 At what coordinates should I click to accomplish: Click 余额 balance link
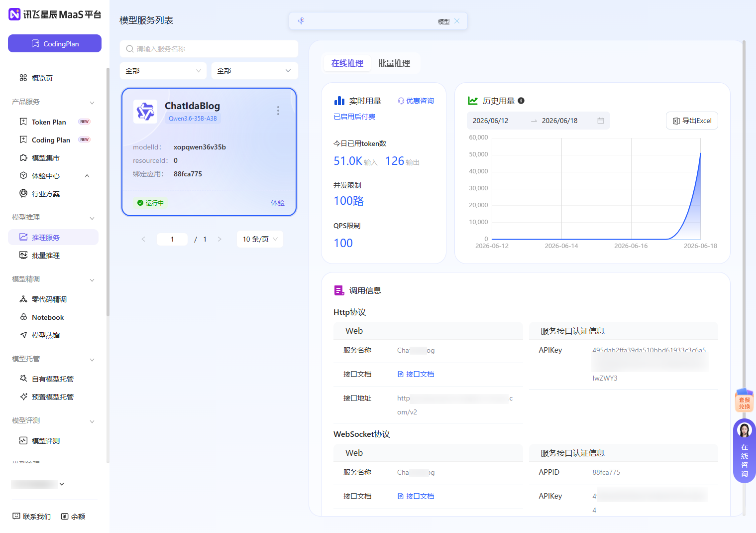(x=73, y=517)
